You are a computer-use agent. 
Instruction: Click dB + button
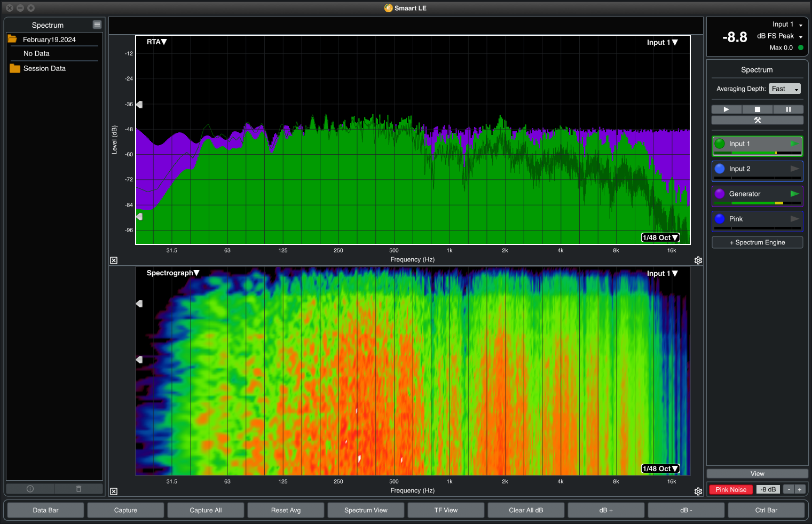click(606, 510)
